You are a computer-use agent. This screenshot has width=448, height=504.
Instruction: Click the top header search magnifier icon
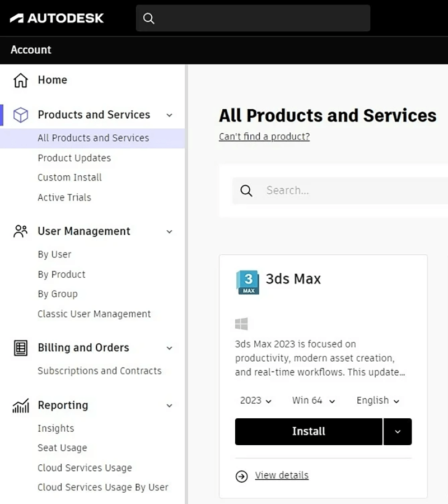tap(148, 18)
